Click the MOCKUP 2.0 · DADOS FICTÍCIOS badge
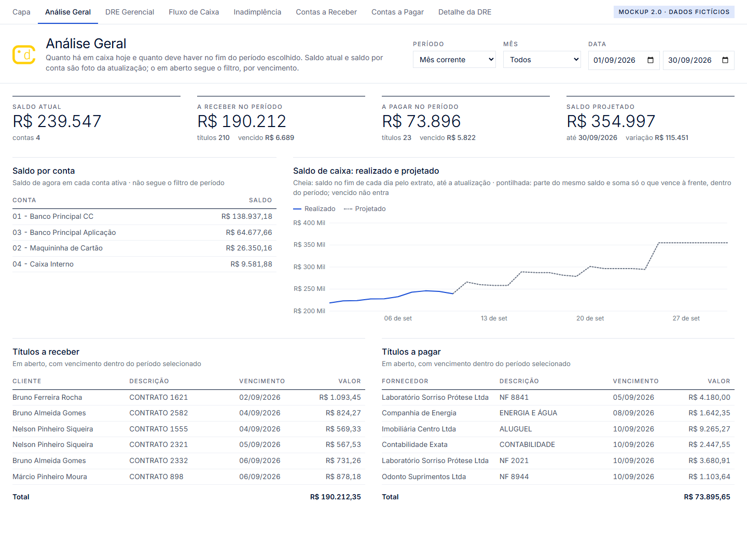The image size is (747, 560). pos(674,12)
